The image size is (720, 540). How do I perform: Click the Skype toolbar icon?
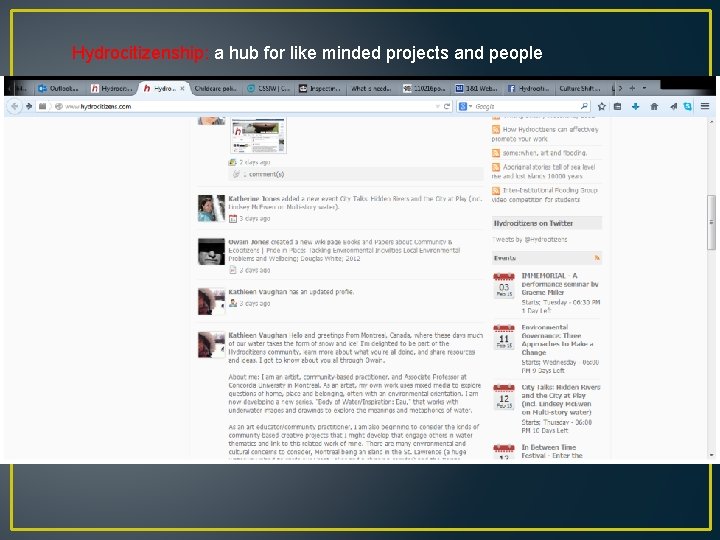coord(687,107)
